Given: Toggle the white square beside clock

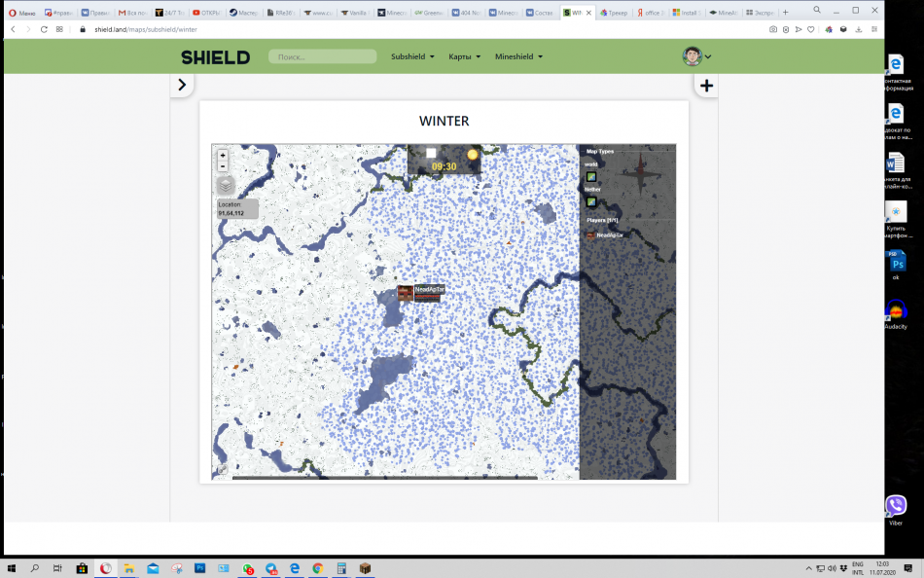Looking at the screenshot, I should coord(431,153).
